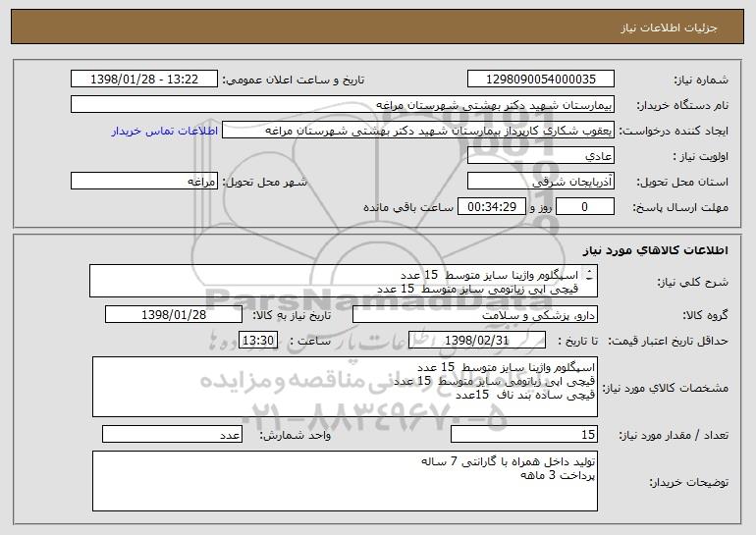Click the need date field 1398/01/28

pyautogui.click(x=174, y=314)
